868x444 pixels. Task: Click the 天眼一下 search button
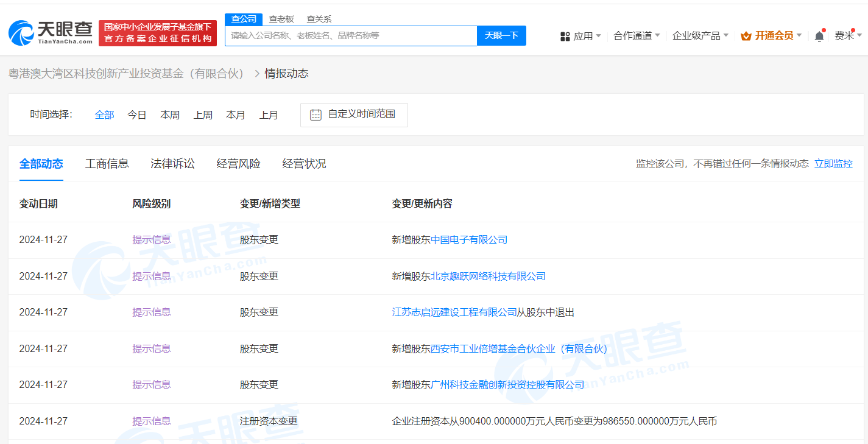pyautogui.click(x=501, y=36)
